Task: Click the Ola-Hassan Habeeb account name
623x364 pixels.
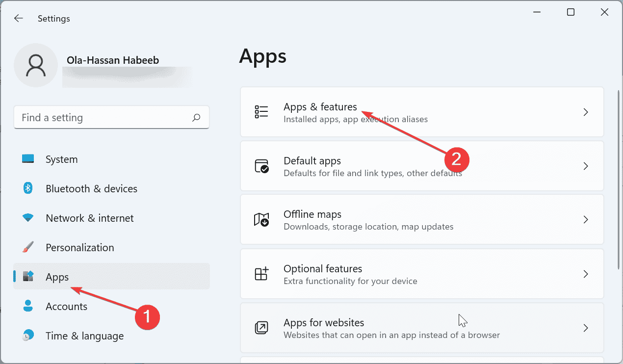Action: (113, 60)
